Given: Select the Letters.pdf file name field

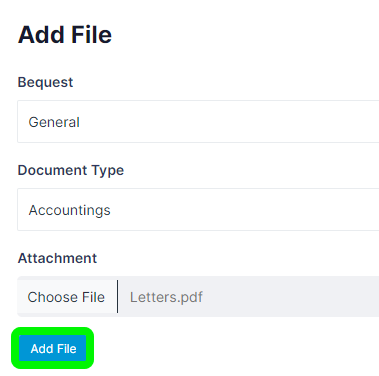Looking at the screenshot, I should coord(248,297).
